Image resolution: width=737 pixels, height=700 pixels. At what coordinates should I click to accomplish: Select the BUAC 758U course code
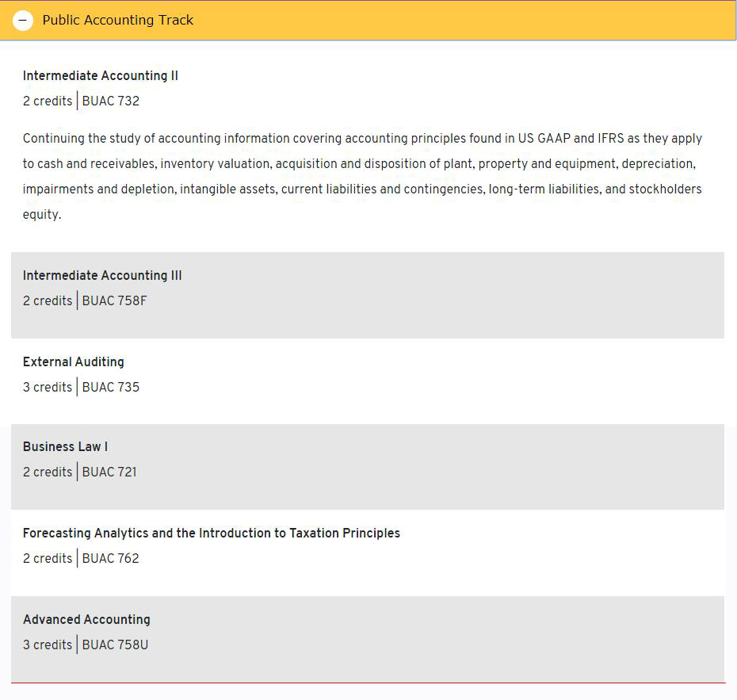115,645
